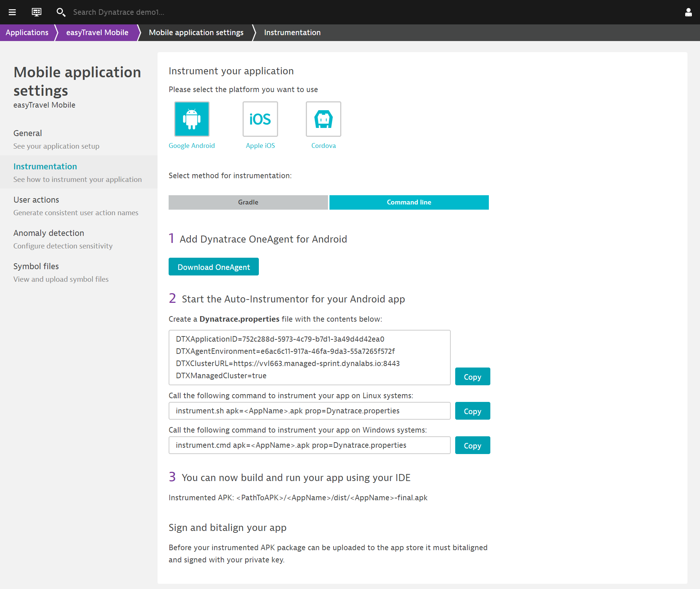
Task: Select the Google Android platform icon
Action: [x=192, y=119]
